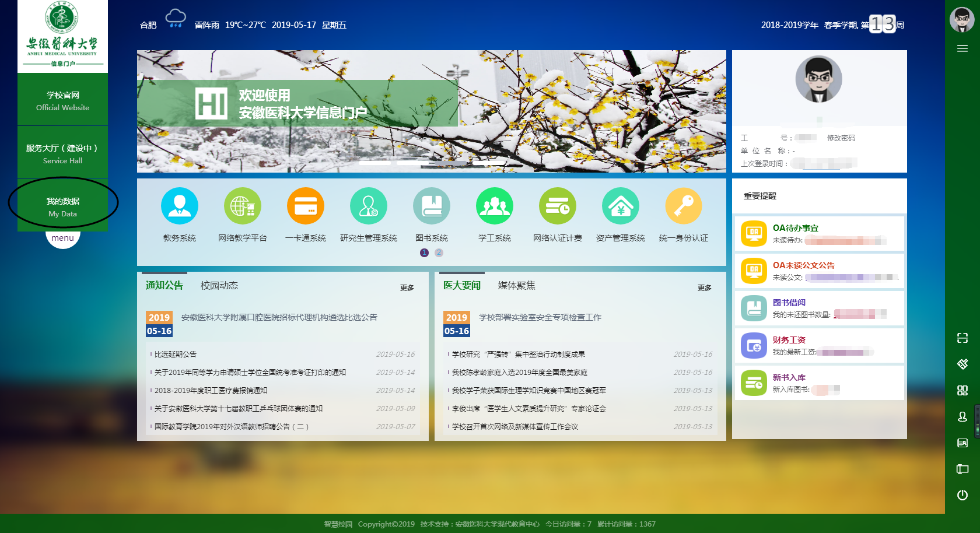This screenshot has height=533, width=980.
Task: Click the 修改密码 link
Action: pyautogui.click(x=841, y=138)
